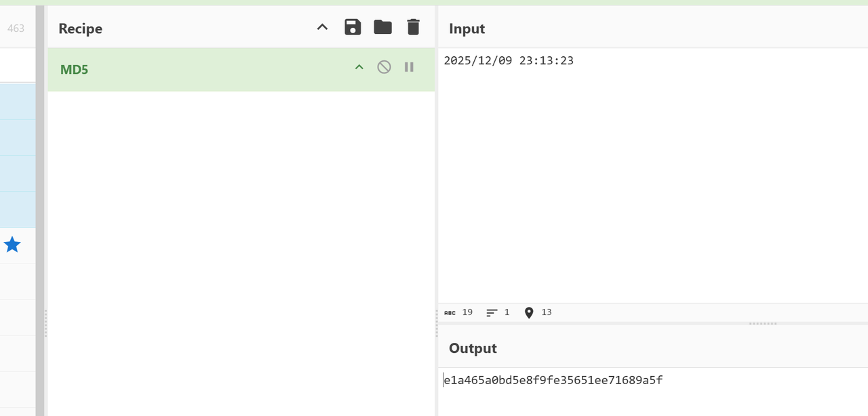Click the Recipe panel heading
Image resolution: width=868 pixels, height=416 pixels.
pos(80,28)
